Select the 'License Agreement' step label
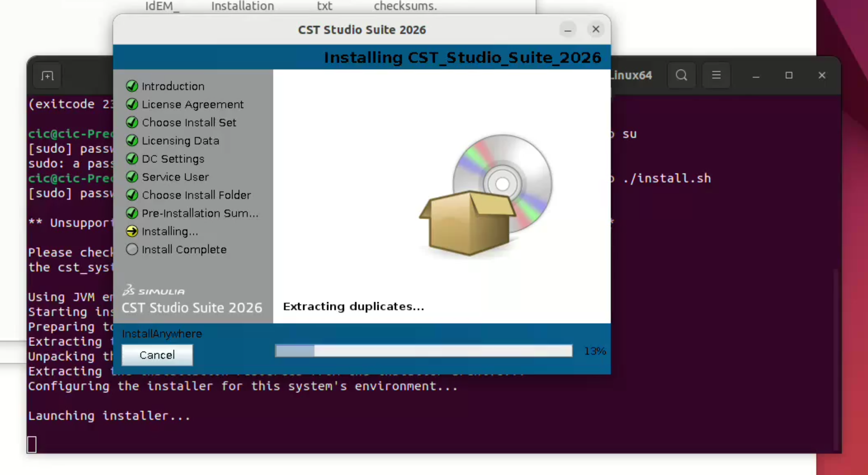The height and width of the screenshot is (475, 868). click(193, 104)
